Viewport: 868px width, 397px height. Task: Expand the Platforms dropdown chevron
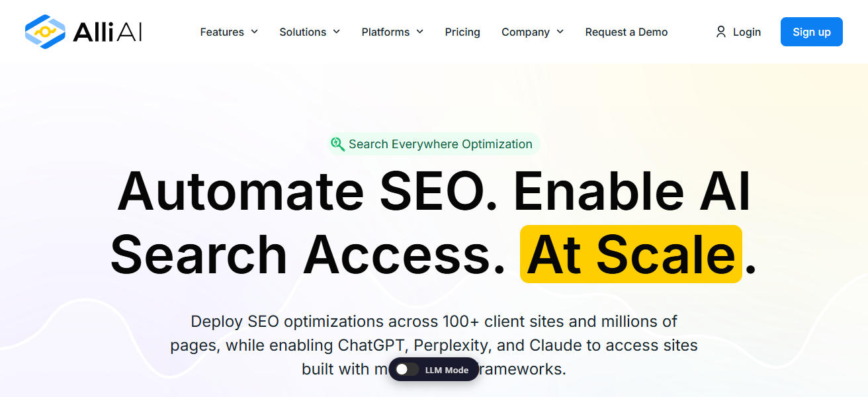[x=419, y=32]
